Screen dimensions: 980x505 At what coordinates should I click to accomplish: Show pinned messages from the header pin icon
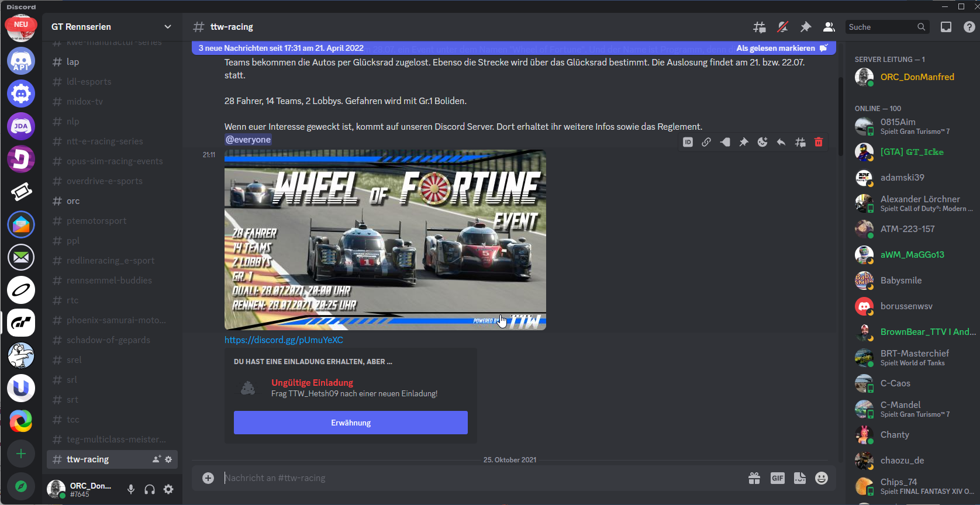click(x=806, y=27)
